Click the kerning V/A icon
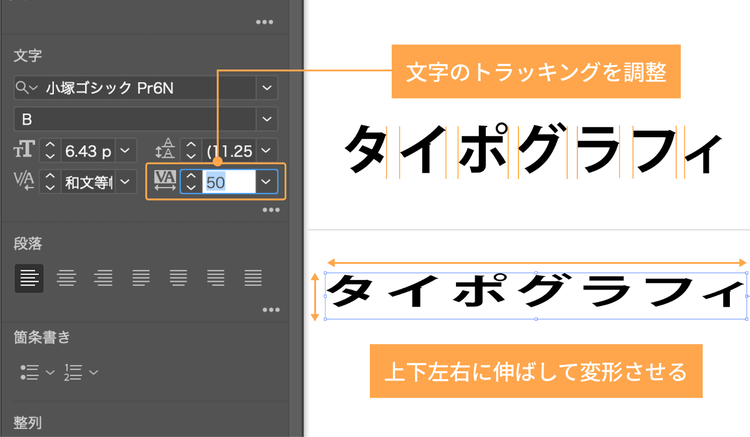Viewport: 750px width, 437px height. pos(24,181)
